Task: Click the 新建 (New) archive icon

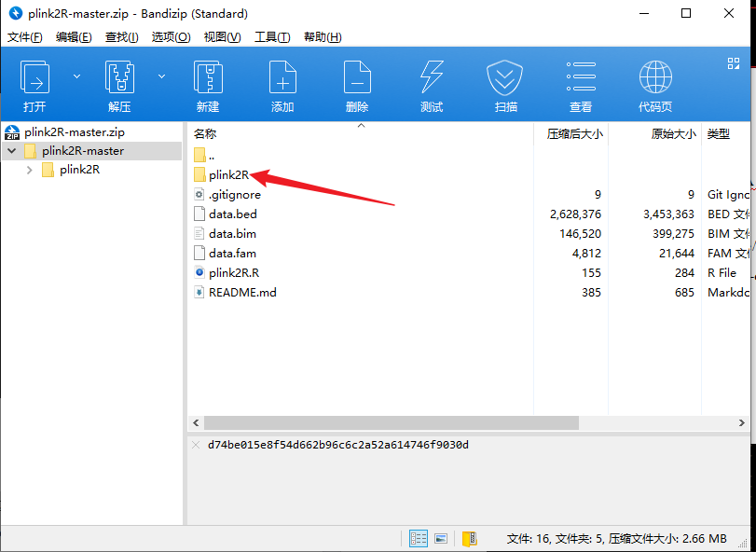Action: coord(208,77)
